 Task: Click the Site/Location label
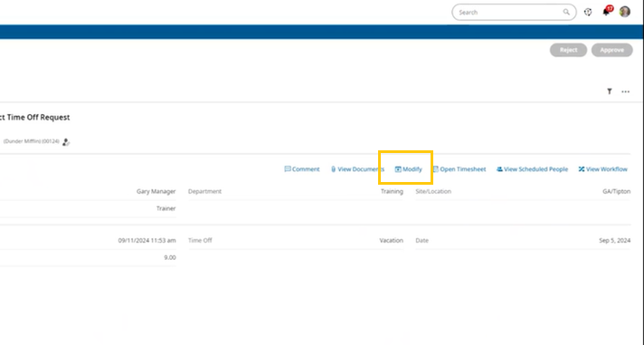coord(433,191)
